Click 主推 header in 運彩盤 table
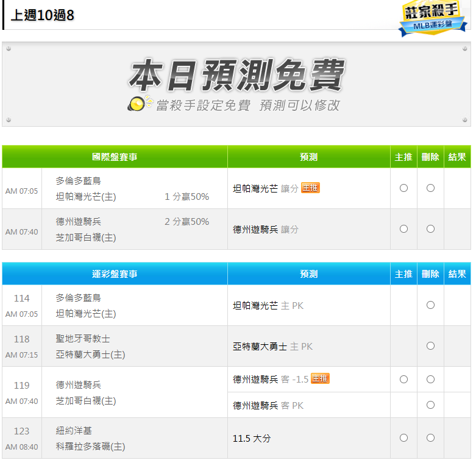476x460 pixels. pyautogui.click(x=403, y=274)
